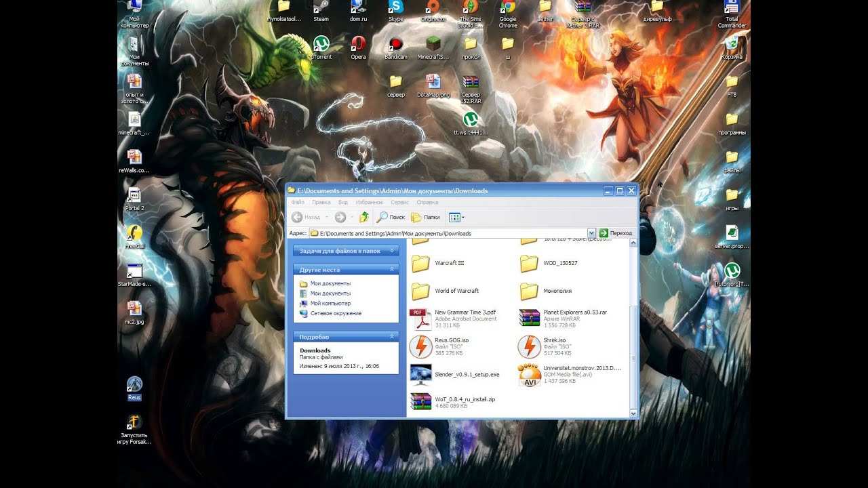Screen dimensions: 868x488
Task: Select the Монополия folder
Action: pyautogui.click(x=545, y=291)
